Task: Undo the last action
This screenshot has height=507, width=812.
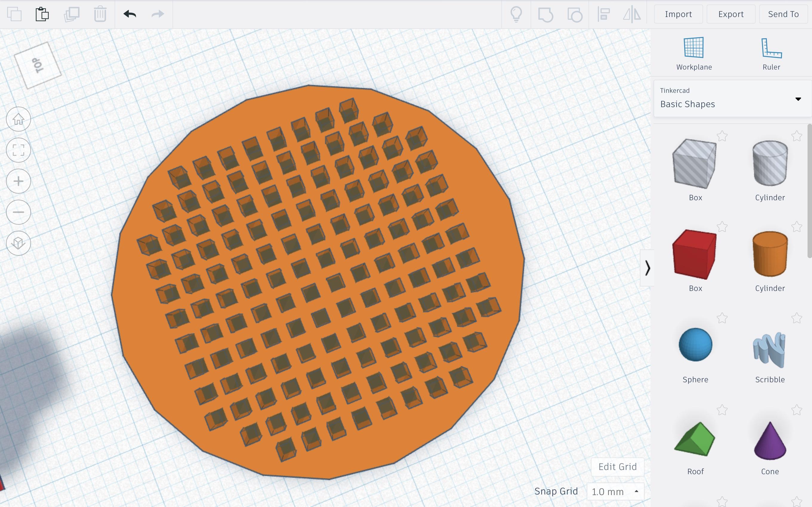Action: (x=130, y=14)
